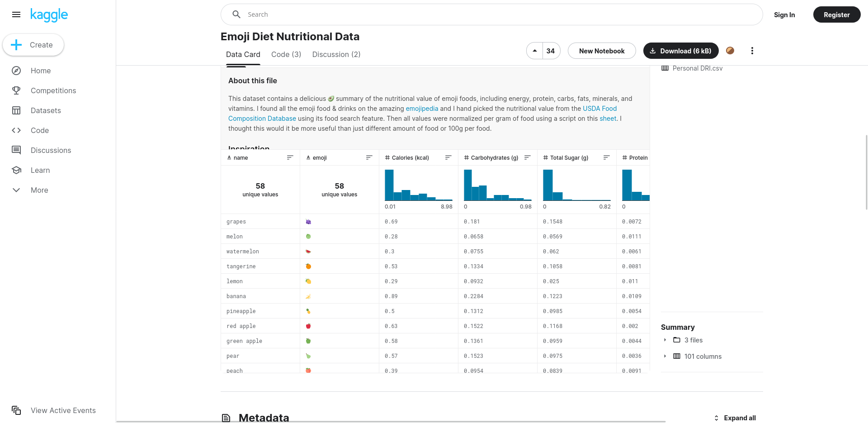The width and height of the screenshot is (868, 423).
Task: Click the Calories histogram chart
Action: tap(419, 185)
